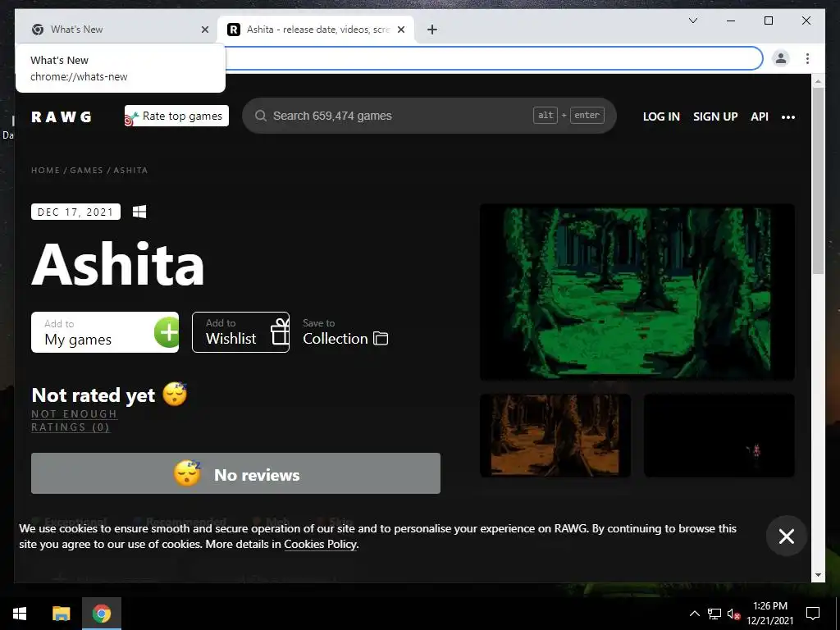Click the No reviews bar
Image resolution: width=840 pixels, height=630 pixels.
[x=235, y=473]
